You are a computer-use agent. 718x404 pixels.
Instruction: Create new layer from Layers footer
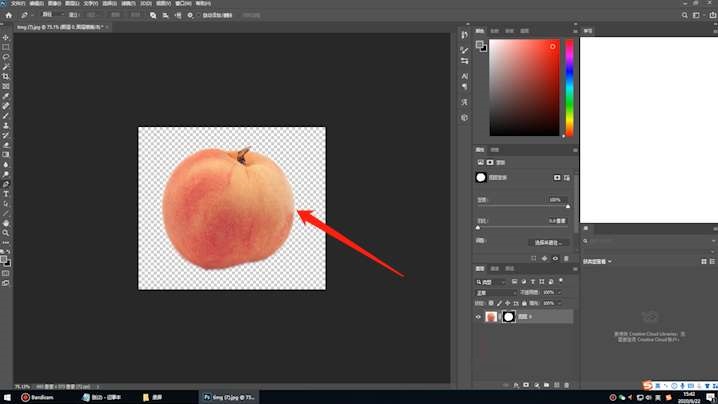(556, 385)
